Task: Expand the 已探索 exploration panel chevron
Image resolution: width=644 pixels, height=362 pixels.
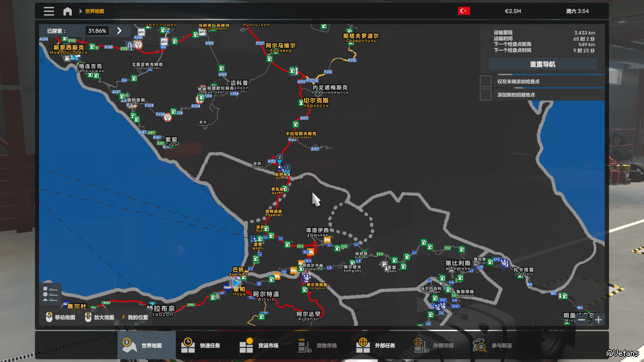Action: pos(119,31)
